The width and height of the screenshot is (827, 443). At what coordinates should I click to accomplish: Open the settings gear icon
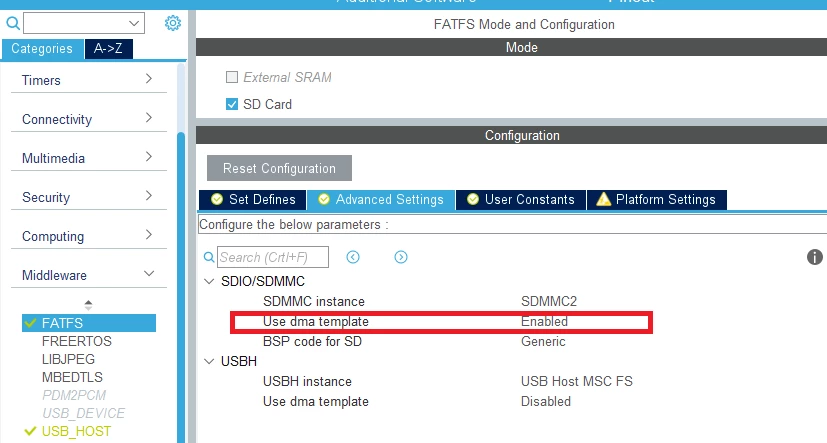(x=172, y=23)
